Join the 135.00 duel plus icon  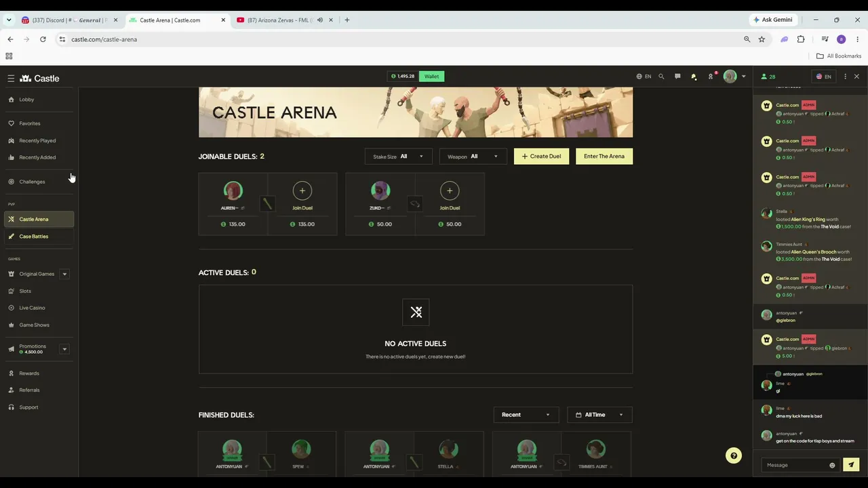pyautogui.click(x=302, y=191)
